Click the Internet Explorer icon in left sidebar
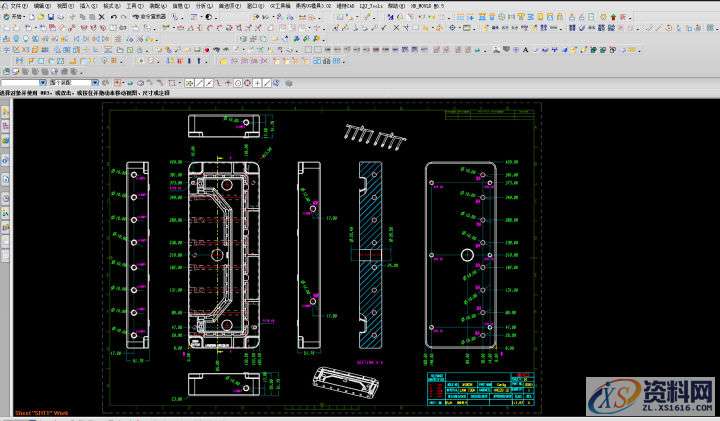720x421 pixels. pyautogui.click(x=5, y=160)
